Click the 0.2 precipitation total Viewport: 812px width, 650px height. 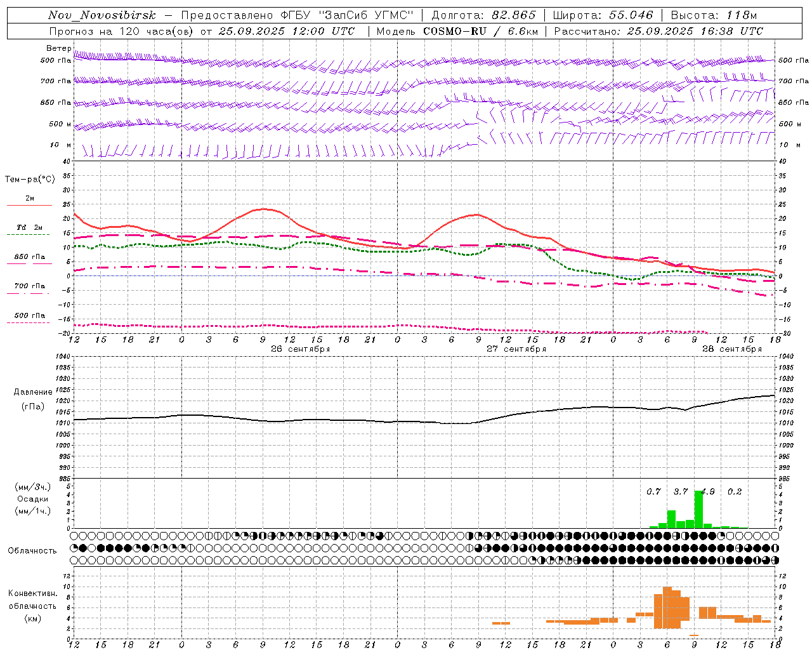click(735, 491)
